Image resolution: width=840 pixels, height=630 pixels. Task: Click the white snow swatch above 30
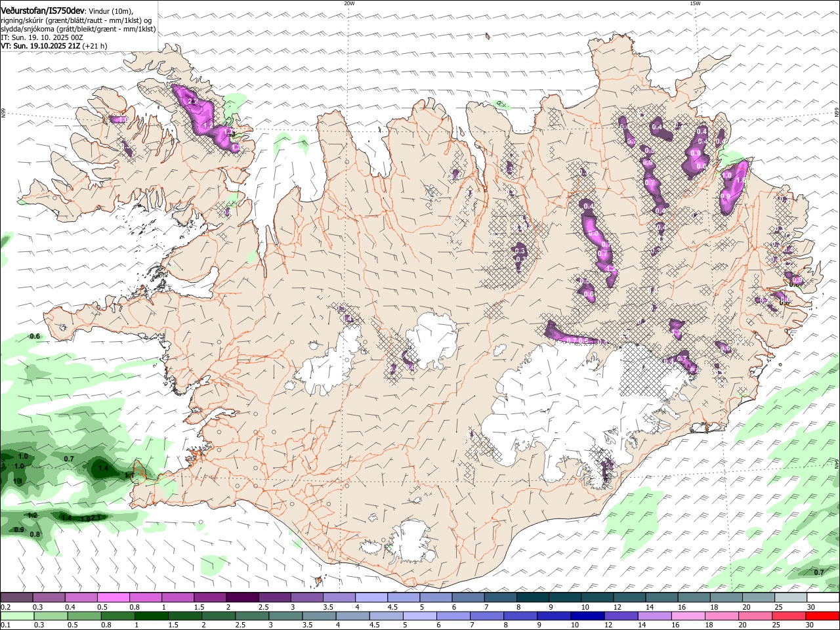(824, 597)
